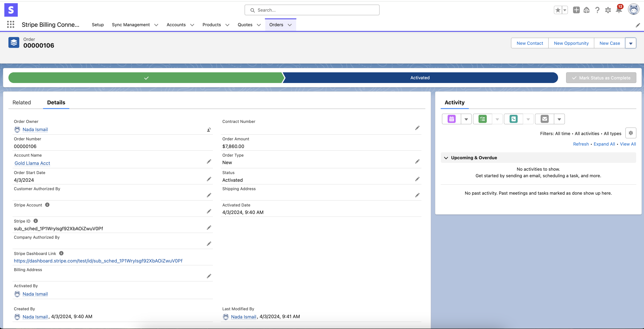The height and width of the screenshot is (329, 644).
Task: Open Salesforce Help question mark icon
Action: [x=597, y=10]
